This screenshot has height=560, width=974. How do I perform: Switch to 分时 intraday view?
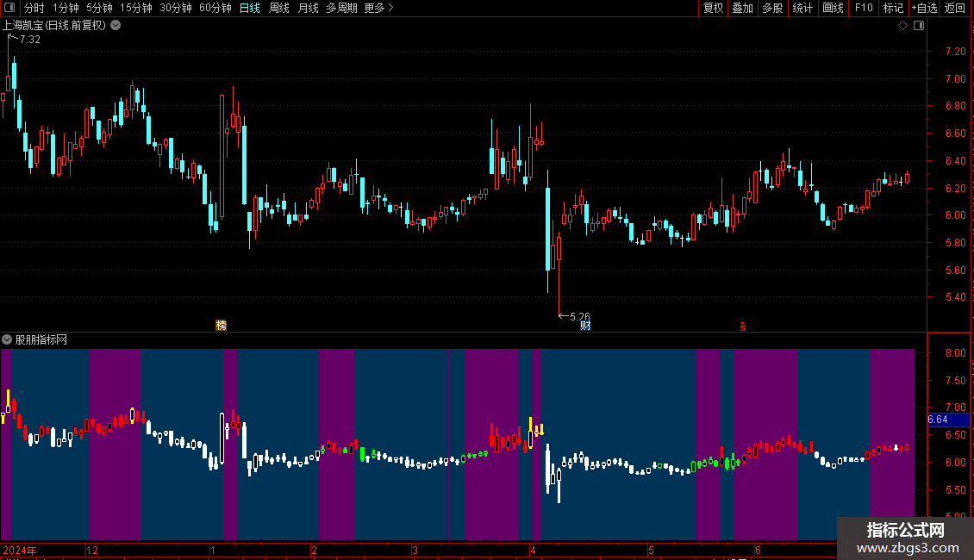tap(34, 8)
